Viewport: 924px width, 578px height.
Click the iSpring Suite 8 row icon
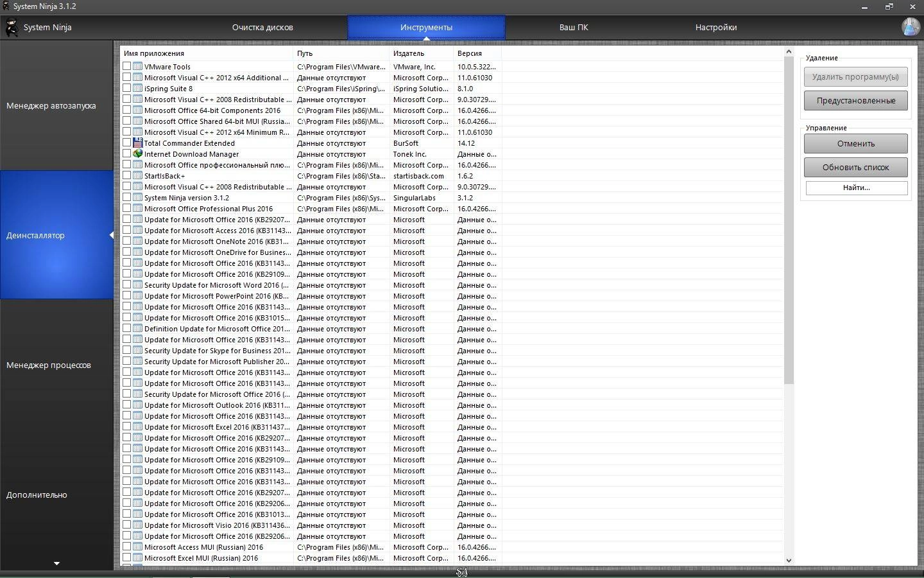tap(137, 88)
